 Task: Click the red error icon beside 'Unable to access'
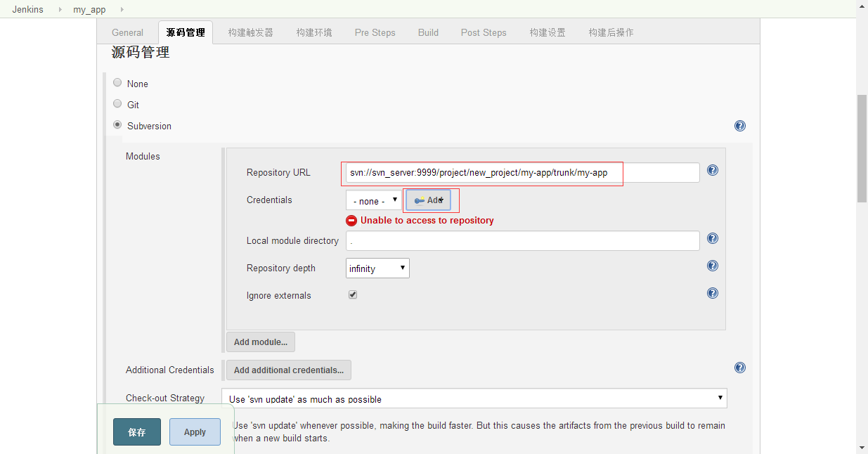(351, 220)
